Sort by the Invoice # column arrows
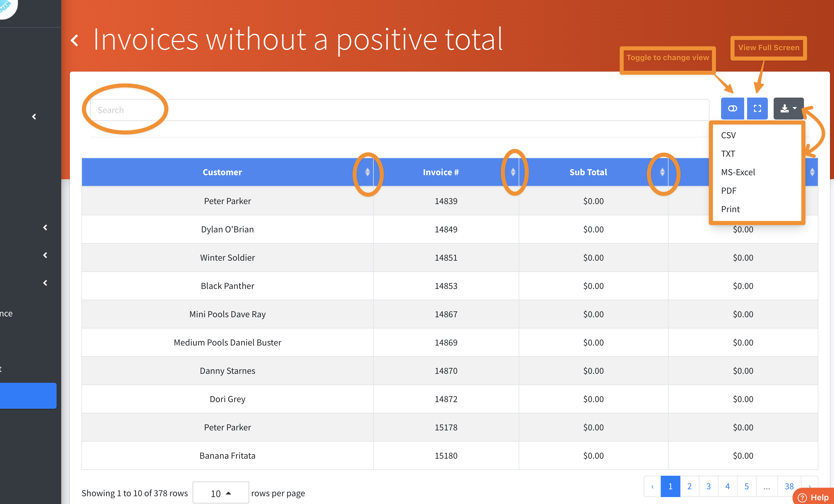The height and width of the screenshot is (504, 834). (x=513, y=172)
